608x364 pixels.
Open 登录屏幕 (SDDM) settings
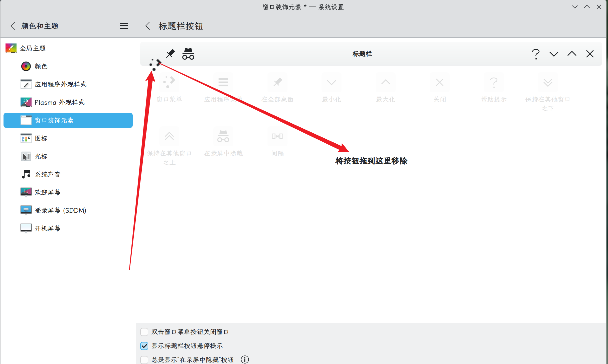pyautogui.click(x=60, y=210)
